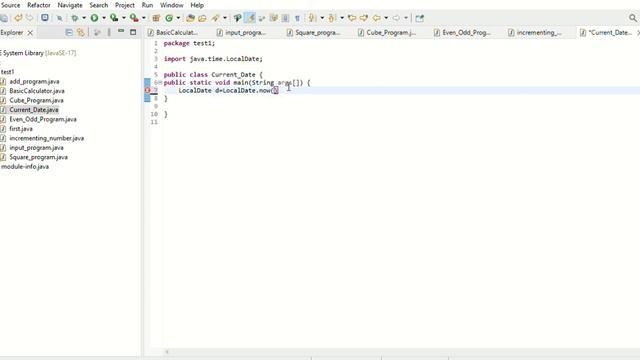Click the New Java Package icon
Screen dimensions: 640x360
tap(156, 18)
